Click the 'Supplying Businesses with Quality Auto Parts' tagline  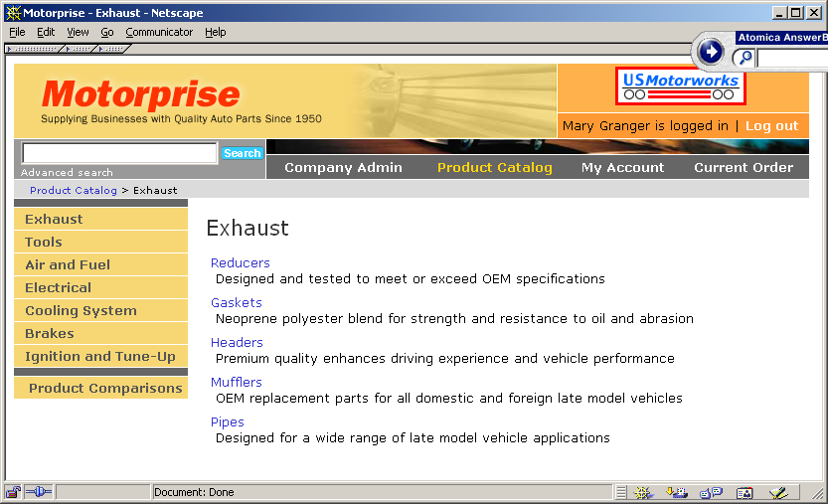point(181,119)
